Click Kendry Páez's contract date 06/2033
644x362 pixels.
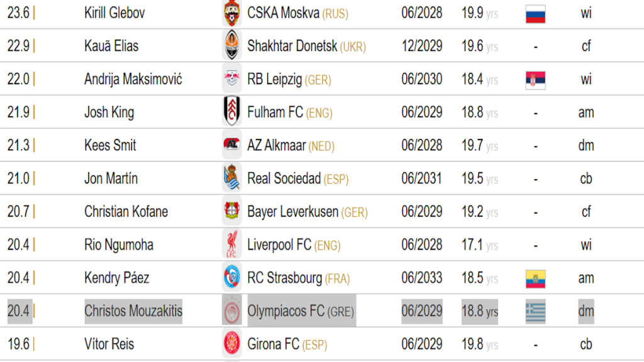[422, 278]
